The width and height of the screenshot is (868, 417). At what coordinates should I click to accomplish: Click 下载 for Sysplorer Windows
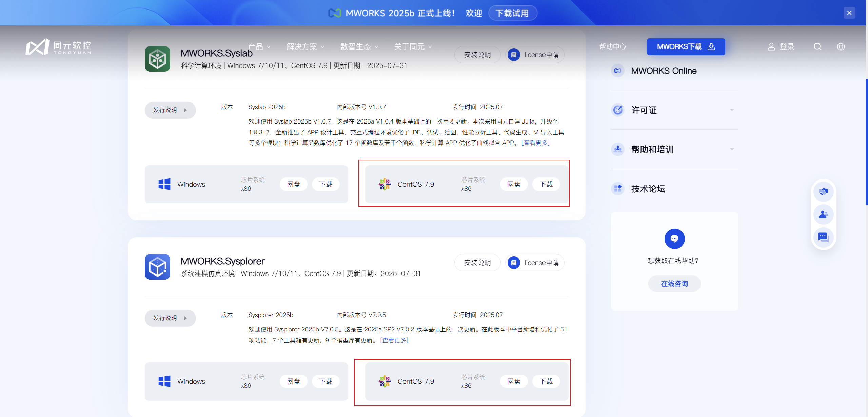tap(326, 381)
